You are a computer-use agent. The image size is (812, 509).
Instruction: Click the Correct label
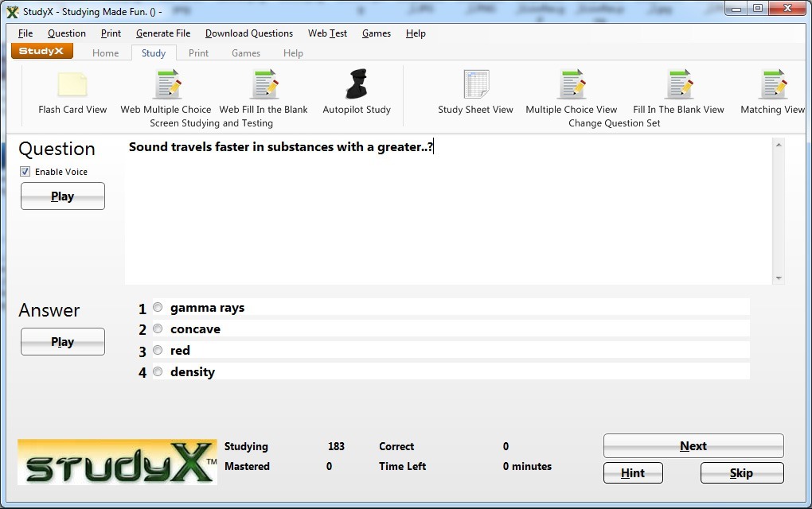[396, 446]
